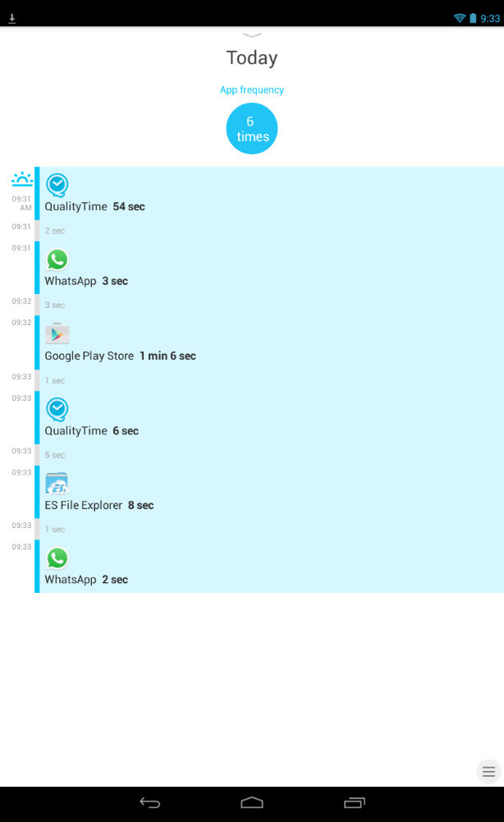
Task: Tap the first QualityTime app icon
Action: point(57,185)
